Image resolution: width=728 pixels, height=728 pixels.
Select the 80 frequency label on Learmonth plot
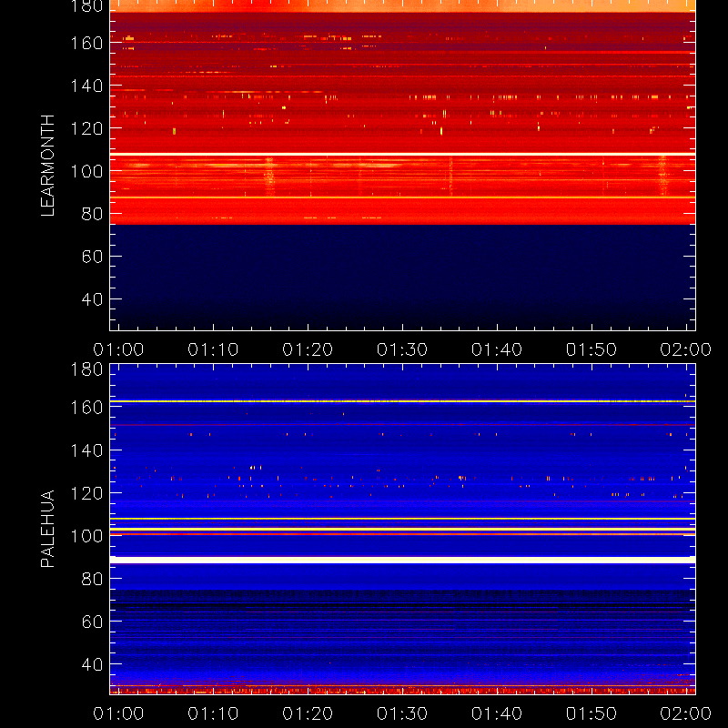point(92,214)
